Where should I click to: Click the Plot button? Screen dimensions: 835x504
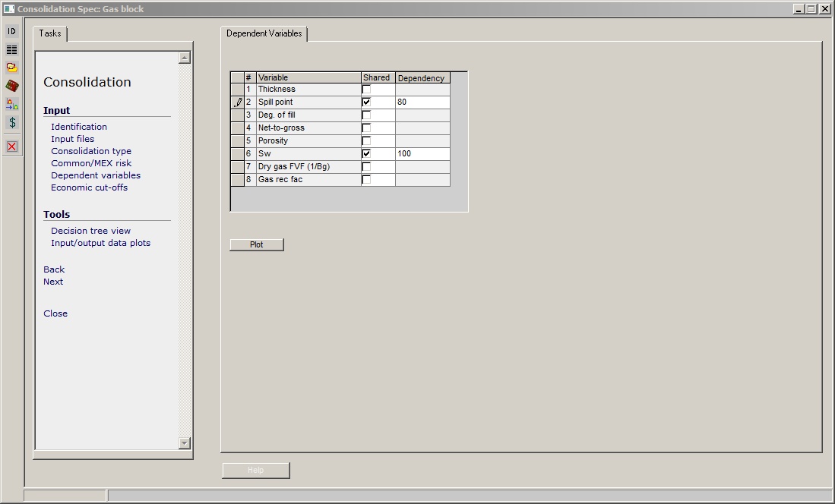[x=256, y=244]
